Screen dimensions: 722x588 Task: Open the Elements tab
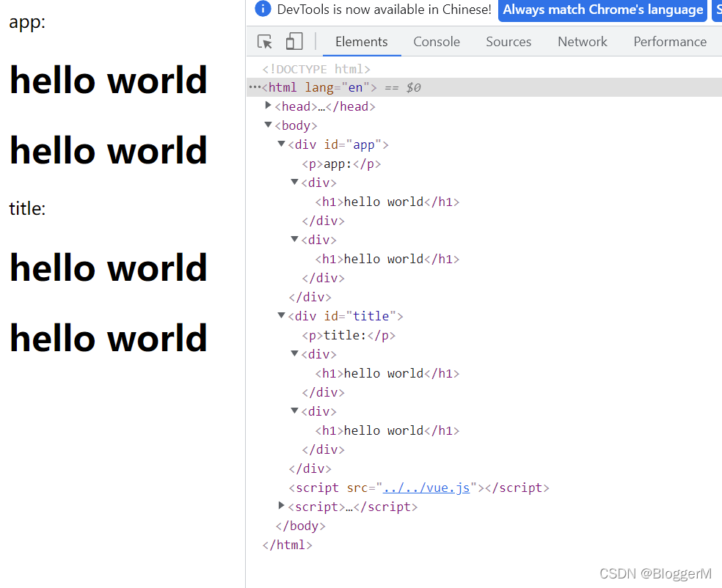[x=362, y=42]
